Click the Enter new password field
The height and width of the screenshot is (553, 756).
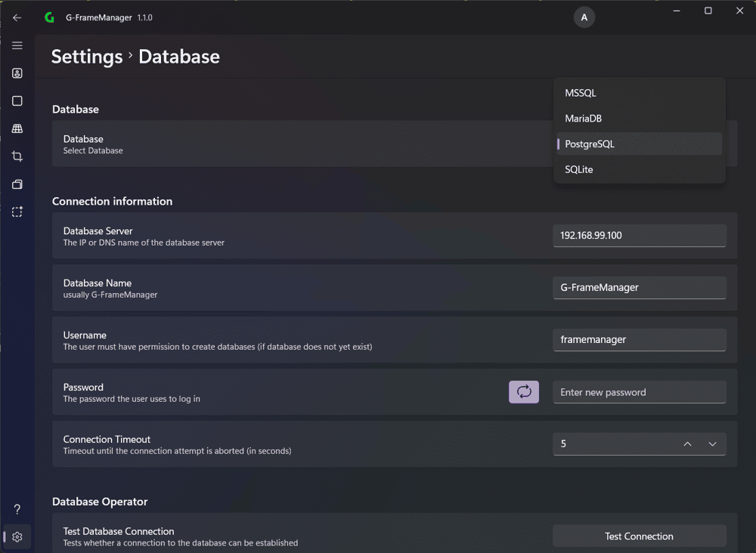640,392
